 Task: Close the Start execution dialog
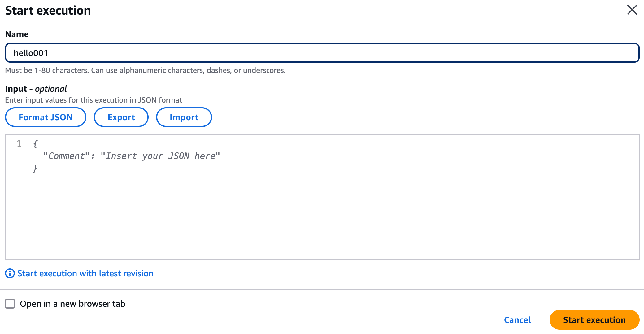pos(632,10)
